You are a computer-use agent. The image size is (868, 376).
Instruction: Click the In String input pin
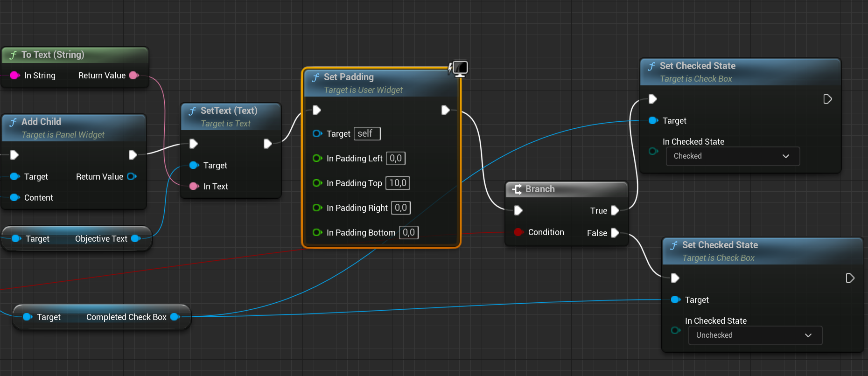15,76
